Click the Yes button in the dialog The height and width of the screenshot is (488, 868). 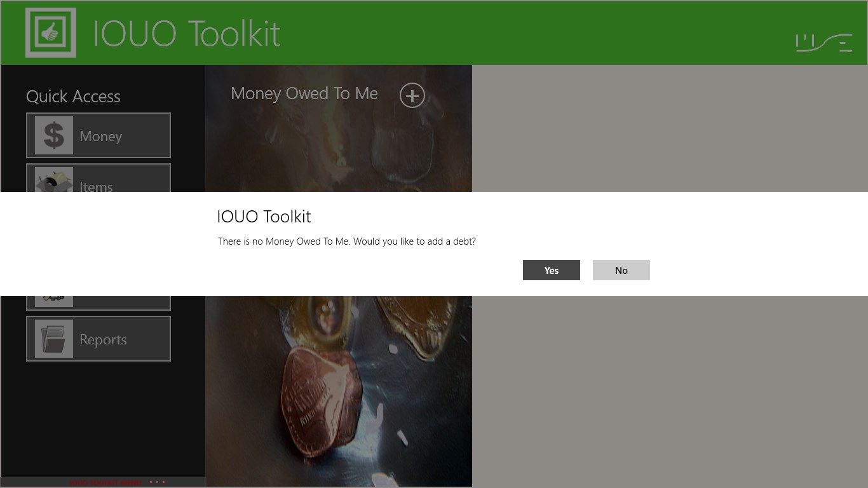[x=551, y=270]
